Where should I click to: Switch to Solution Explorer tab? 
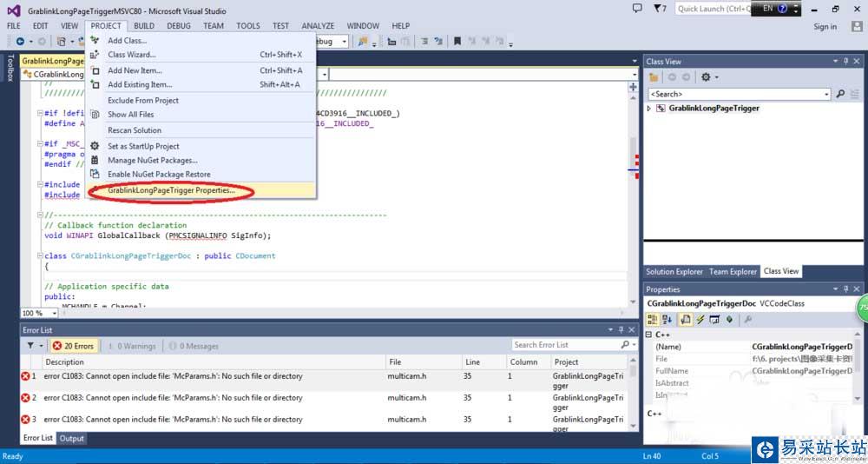(674, 271)
